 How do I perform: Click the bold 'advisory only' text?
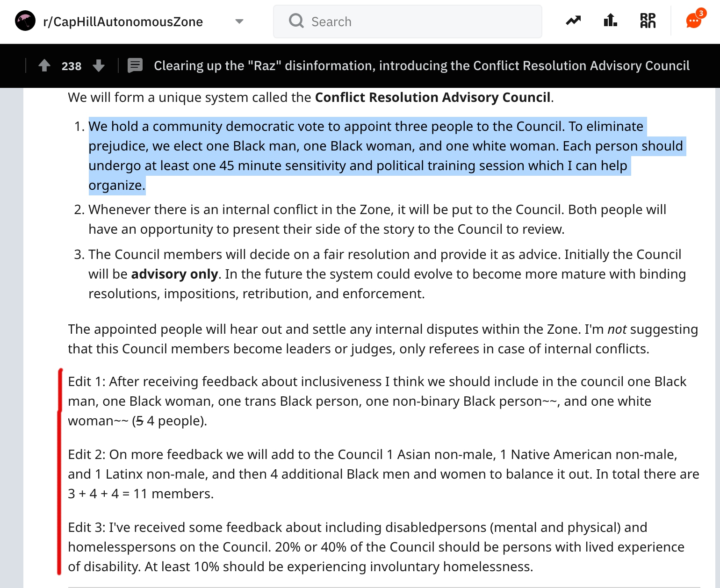click(x=174, y=274)
